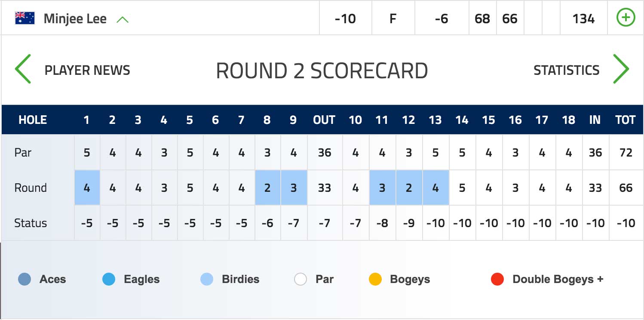644x320 pixels.
Task: Click the Par legend white circle
Action: pyautogui.click(x=301, y=280)
